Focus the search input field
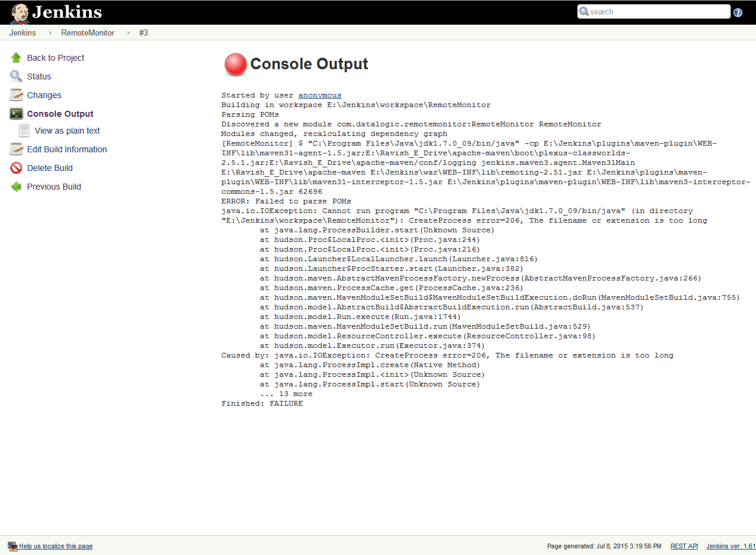 657,11
